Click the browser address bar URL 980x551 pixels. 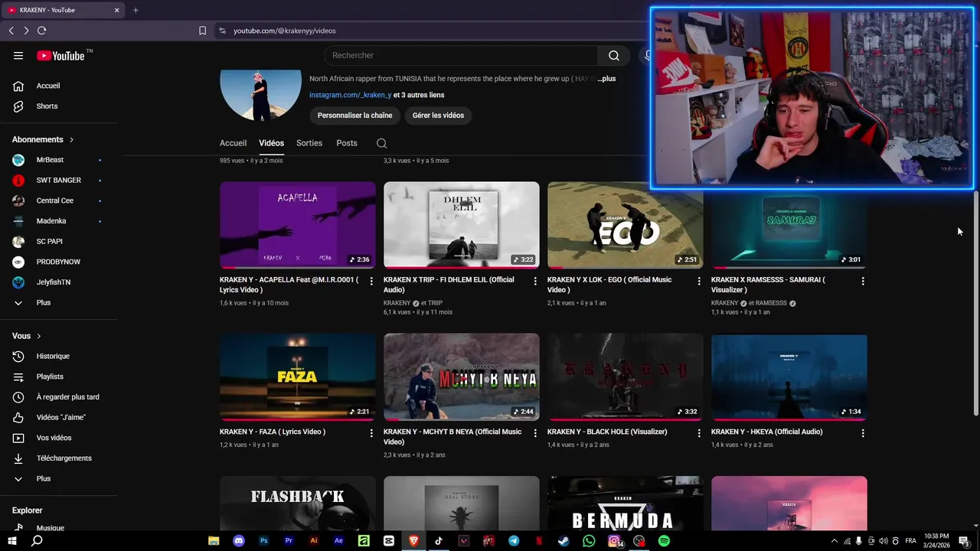point(285,31)
